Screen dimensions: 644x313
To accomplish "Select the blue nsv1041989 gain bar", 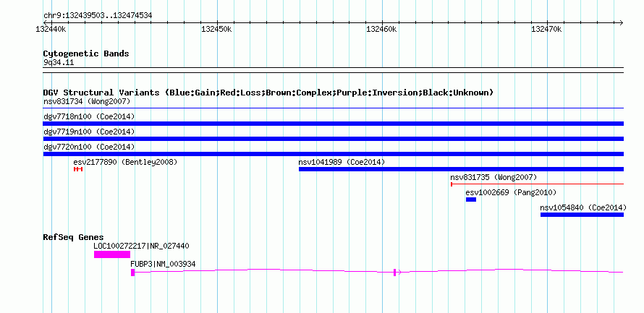I will click(461, 169).
